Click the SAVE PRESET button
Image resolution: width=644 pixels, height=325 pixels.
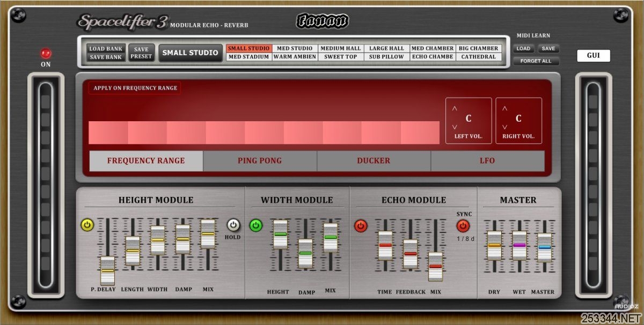point(141,53)
